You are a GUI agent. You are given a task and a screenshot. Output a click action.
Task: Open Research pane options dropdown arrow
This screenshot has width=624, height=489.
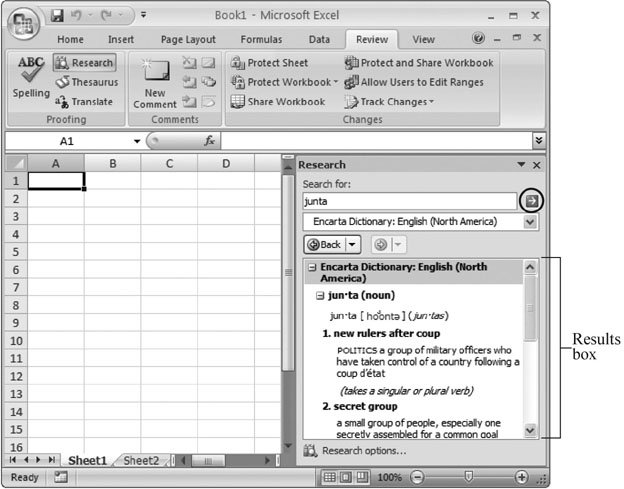click(521, 164)
